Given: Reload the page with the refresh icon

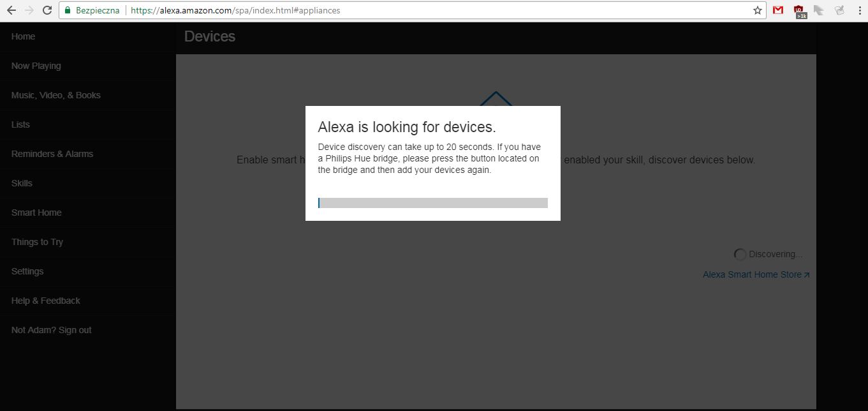Looking at the screenshot, I should pos(47,10).
